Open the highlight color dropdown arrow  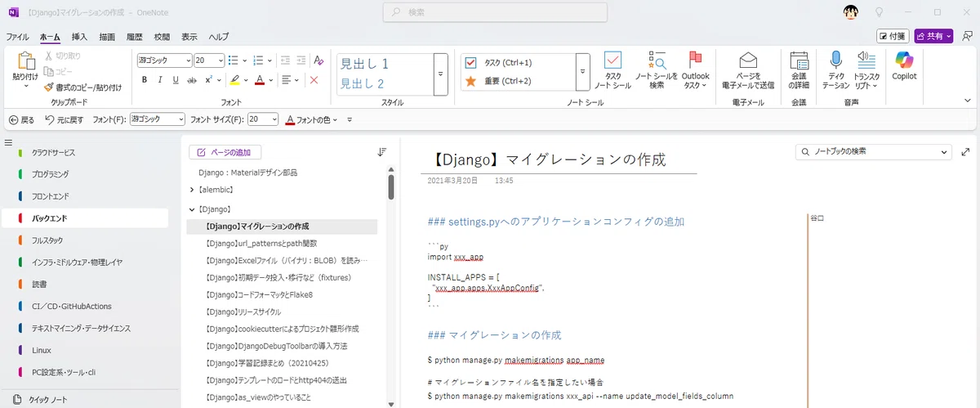pyautogui.click(x=247, y=80)
